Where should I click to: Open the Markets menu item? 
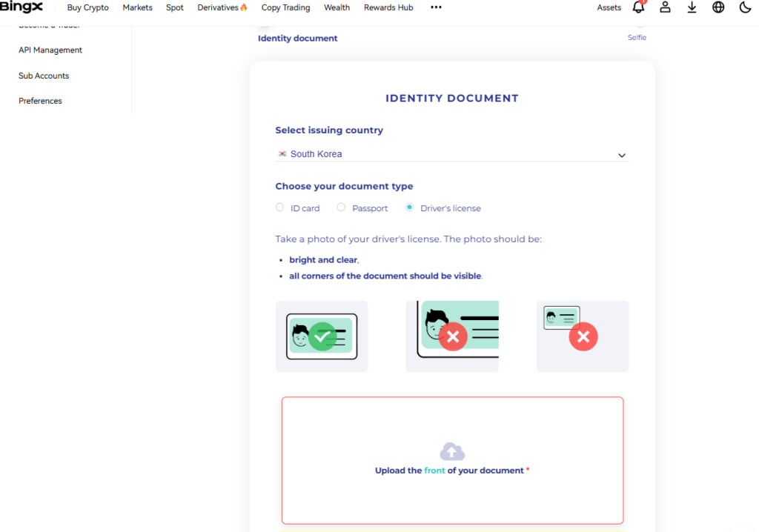tap(137, 7)
